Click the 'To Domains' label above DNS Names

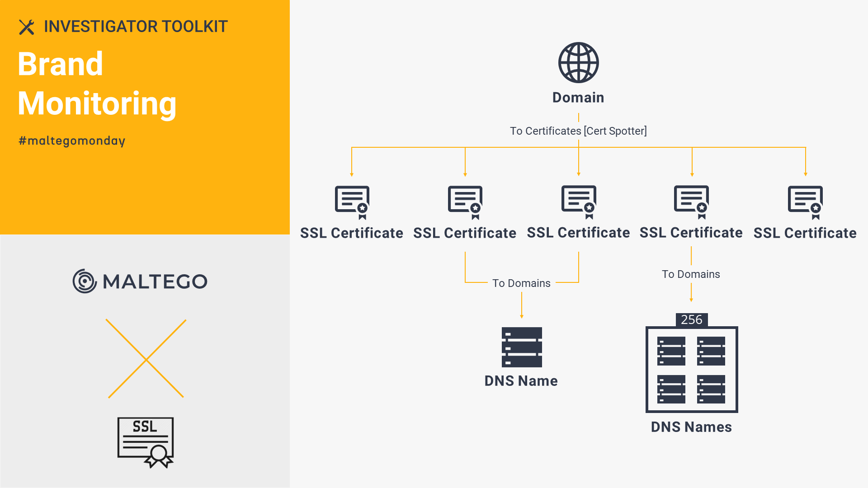[x=691, y=274]
